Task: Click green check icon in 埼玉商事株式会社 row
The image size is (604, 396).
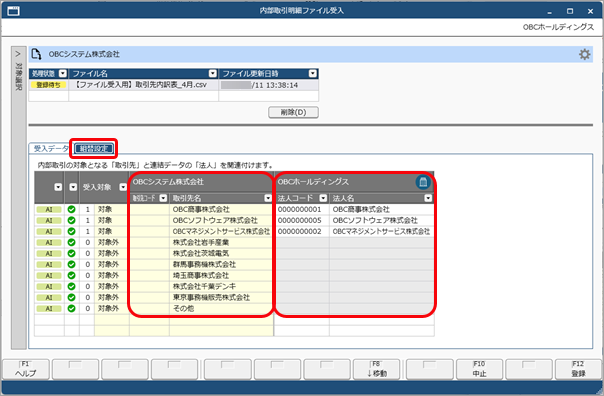Action: tap(71, 275)
